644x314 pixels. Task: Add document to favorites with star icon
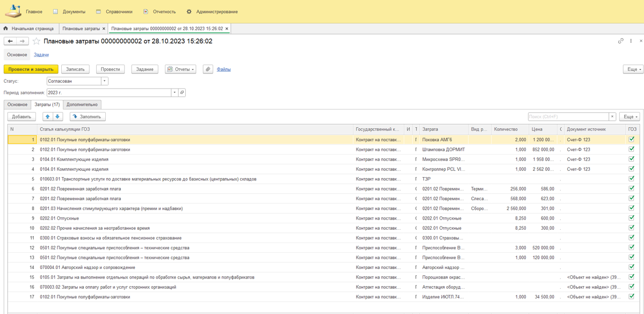click(x=37, y=41)
